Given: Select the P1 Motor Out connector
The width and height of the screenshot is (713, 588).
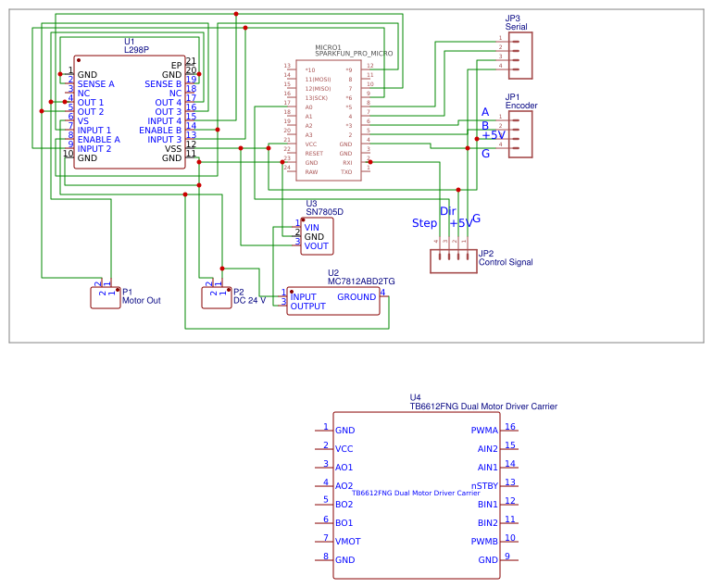Looking at the screenshot, I should [106, 297].
